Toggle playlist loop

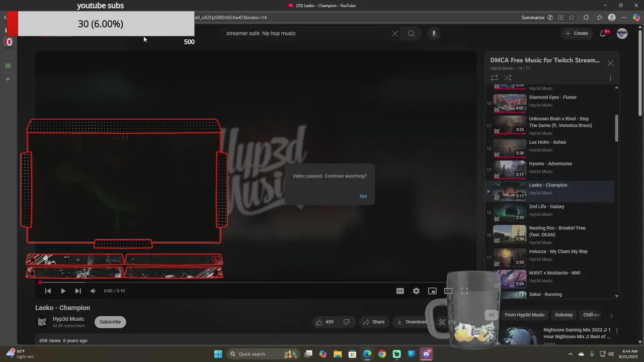(x=495, y=78)
